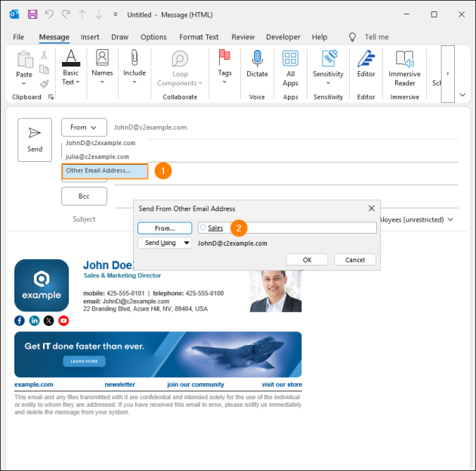
Task: Open the Draw tab
Action: click(x=119, y=37)
